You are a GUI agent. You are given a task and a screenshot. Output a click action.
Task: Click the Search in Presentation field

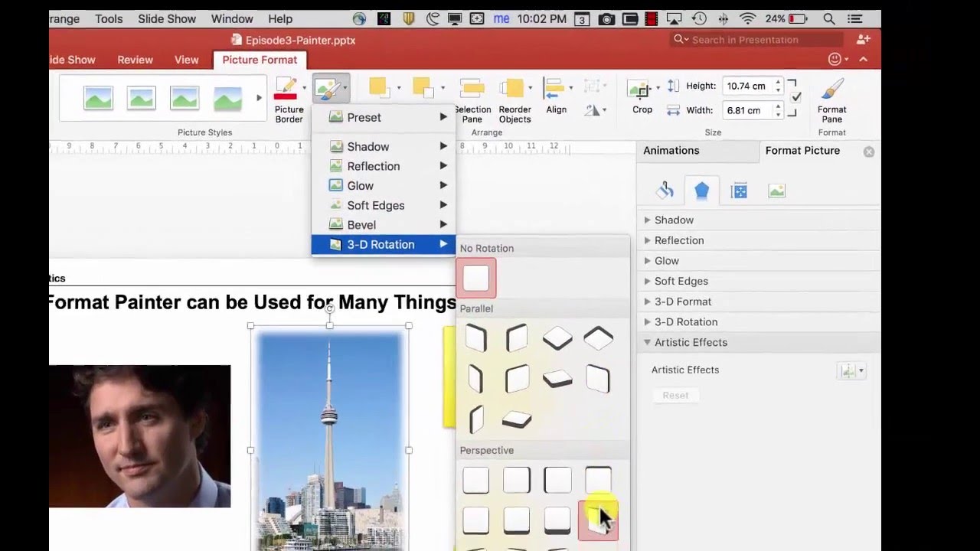pos(758,40)
